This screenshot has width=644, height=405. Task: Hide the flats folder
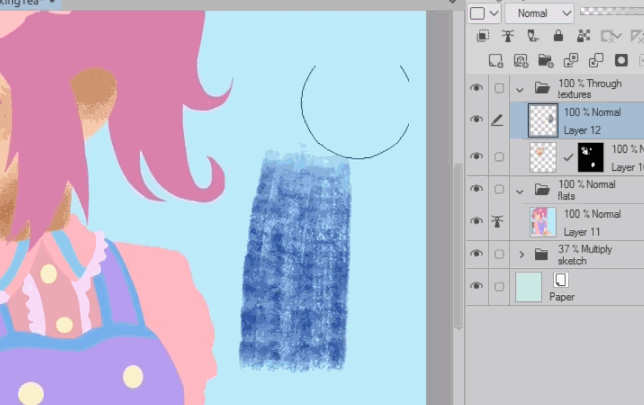(x=476, y=189)
